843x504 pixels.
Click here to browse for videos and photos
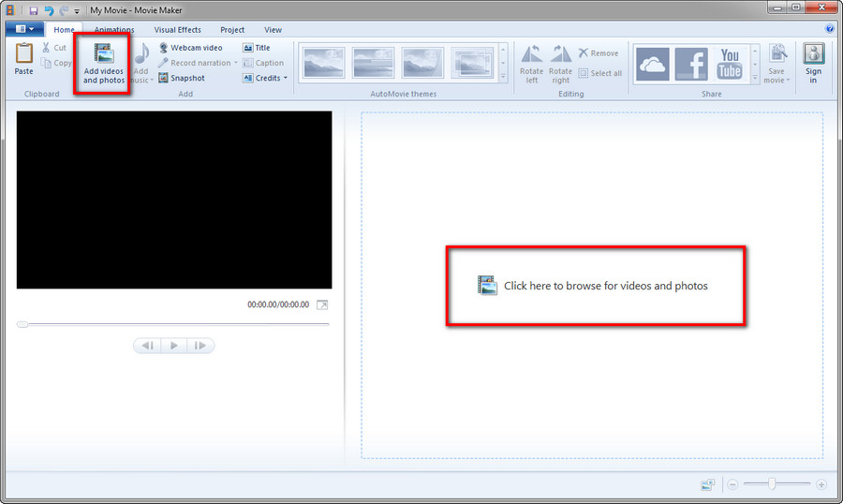click(593, 286)
